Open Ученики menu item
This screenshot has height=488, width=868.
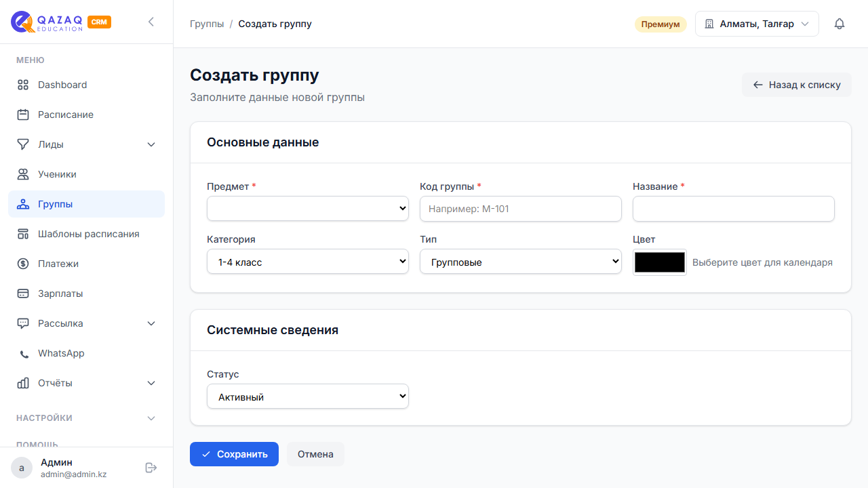[86, 174]
